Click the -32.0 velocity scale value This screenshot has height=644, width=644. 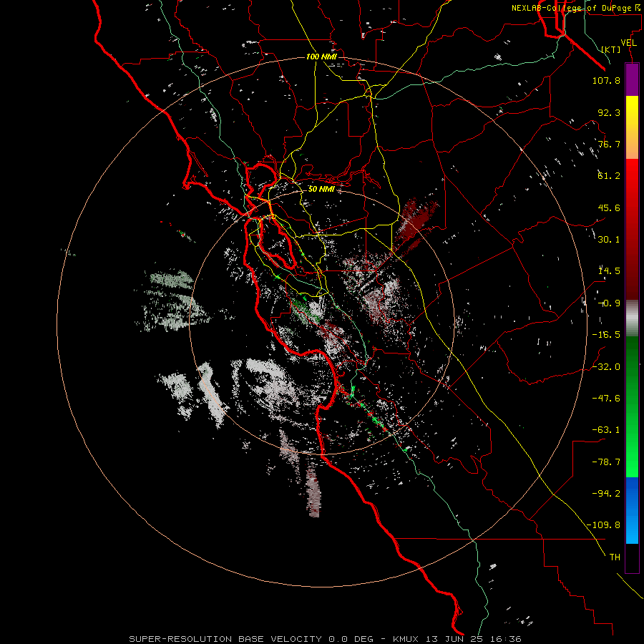606,367
